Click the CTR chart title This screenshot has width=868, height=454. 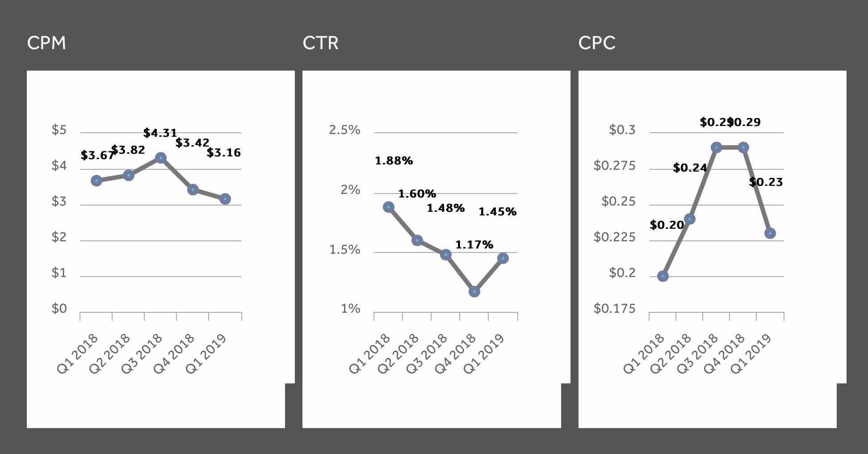[320, 43]
